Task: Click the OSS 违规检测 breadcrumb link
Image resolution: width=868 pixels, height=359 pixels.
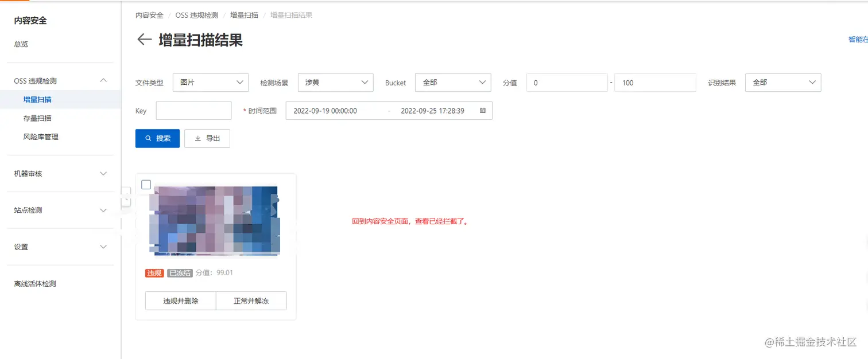Action: tap(197, 14)
